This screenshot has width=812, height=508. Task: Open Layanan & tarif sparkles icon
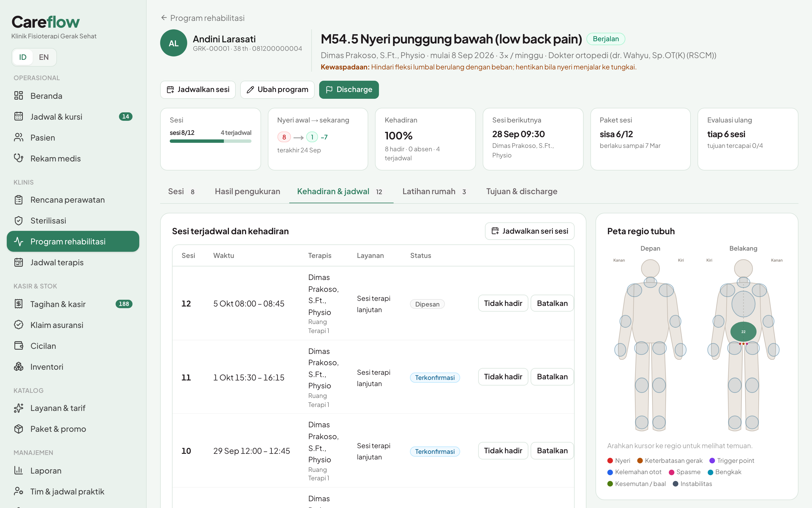point(18,408)
